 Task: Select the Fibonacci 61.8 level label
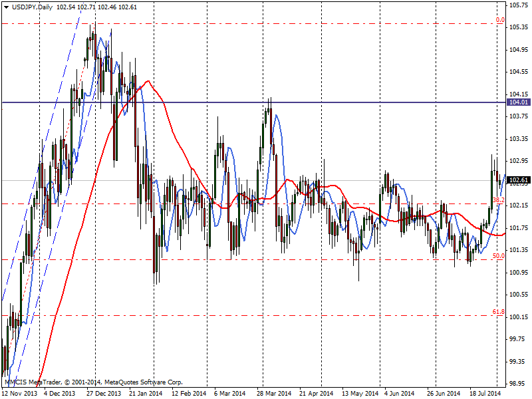pos(499,311)
